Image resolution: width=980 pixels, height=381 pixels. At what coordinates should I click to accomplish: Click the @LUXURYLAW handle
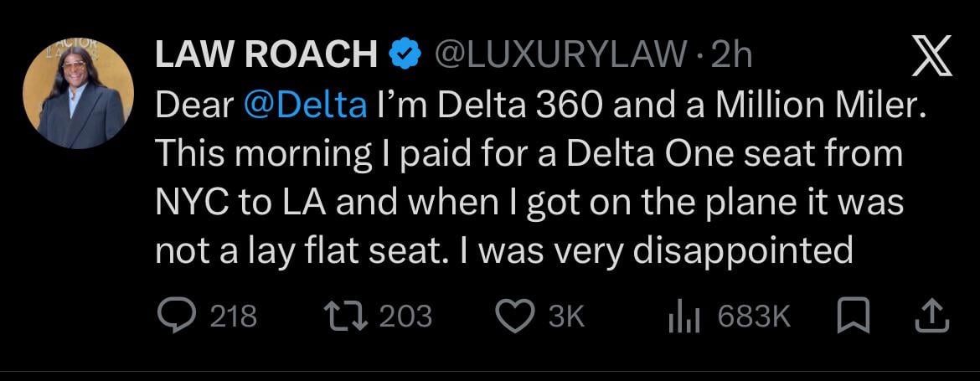pyautogui.click(x=562, y=55)
